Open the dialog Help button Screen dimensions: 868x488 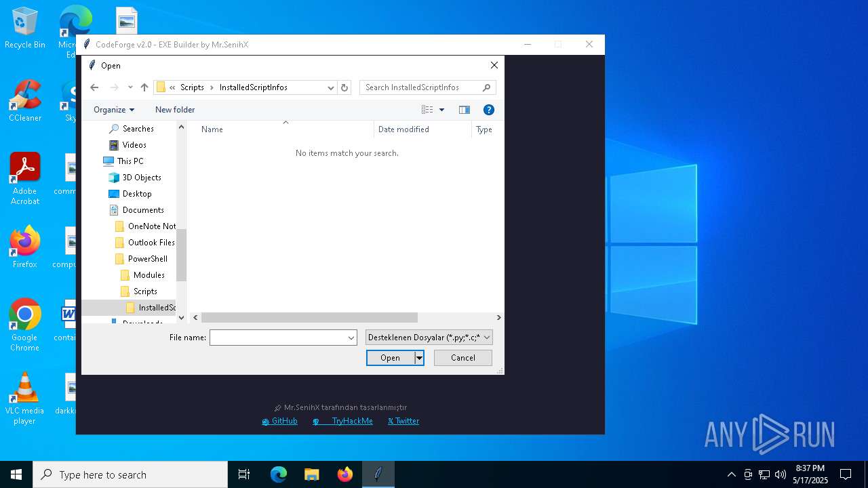click(x=488, y=110)
